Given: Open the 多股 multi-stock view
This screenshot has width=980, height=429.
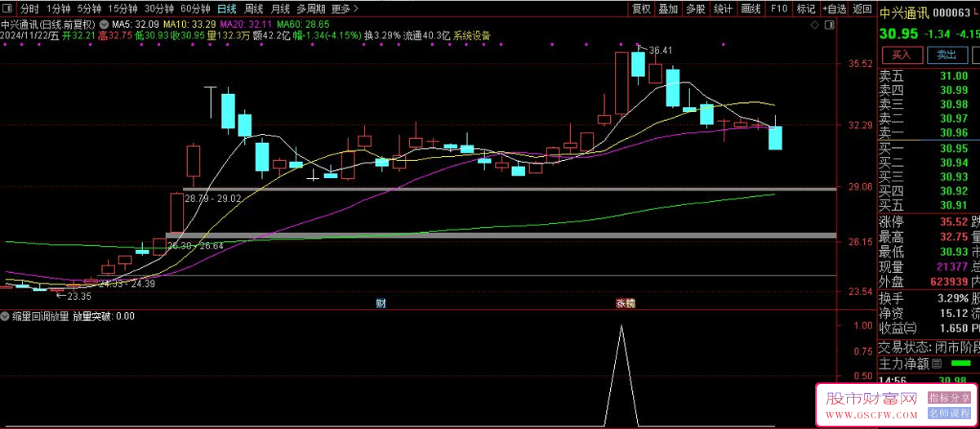Looking at the screenshot, I should click(x=695, y=9).
